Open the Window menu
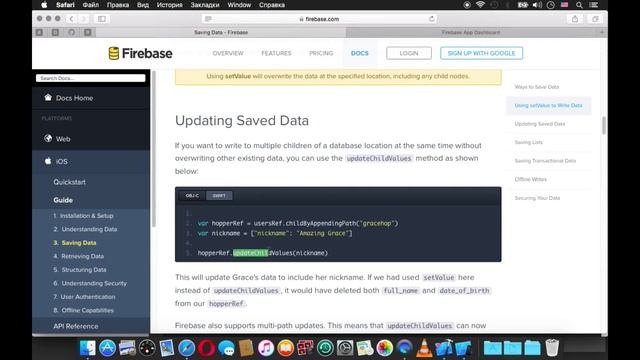640x360 pixels. click(x=239, y=5)
